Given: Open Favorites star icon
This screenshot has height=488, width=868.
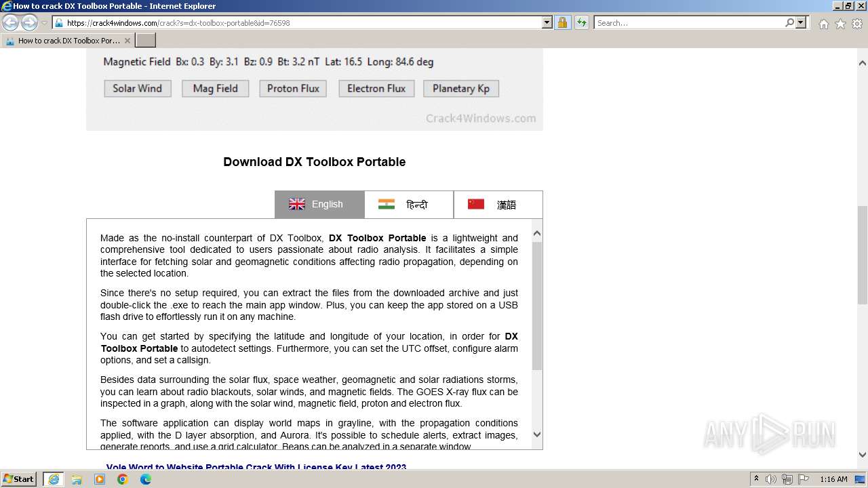Looking at the screenshot, I should click(x=840, y=24).
